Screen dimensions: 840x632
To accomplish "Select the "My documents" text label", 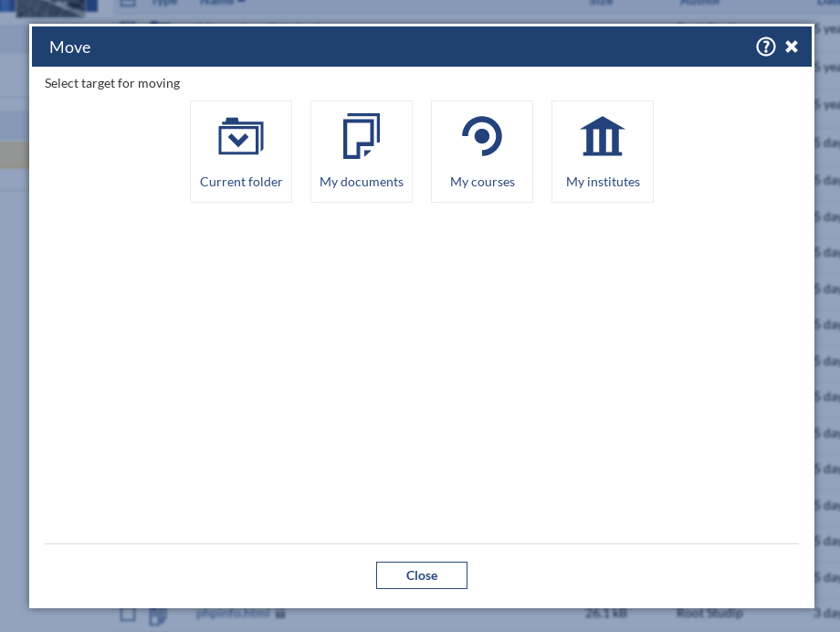I will [x=362, y=182].
